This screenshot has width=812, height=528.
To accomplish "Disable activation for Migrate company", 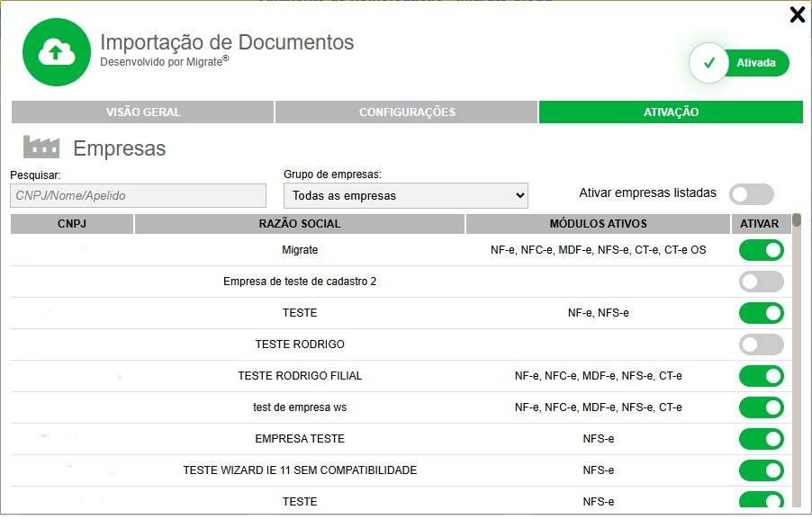I will tap(761, 250).
